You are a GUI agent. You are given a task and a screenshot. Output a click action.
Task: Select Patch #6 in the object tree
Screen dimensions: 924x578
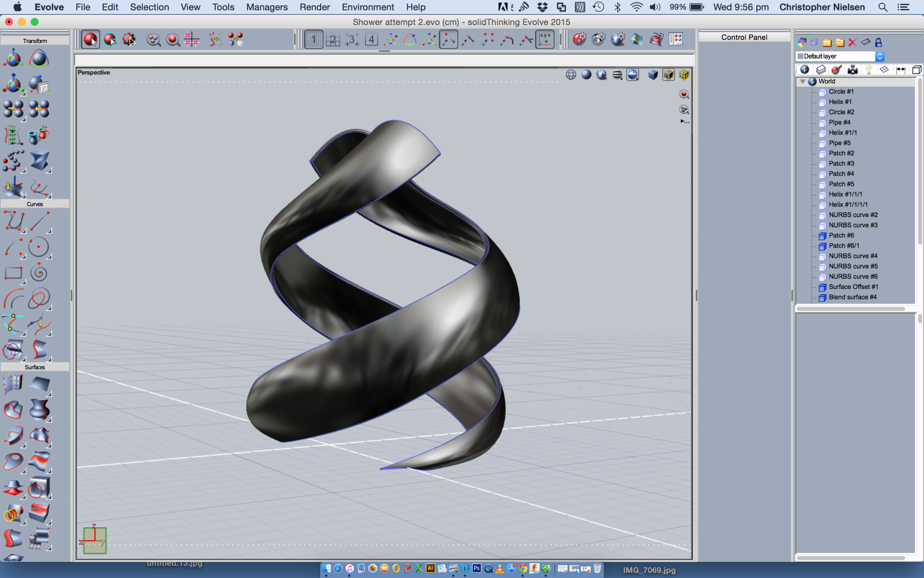click(841, 236)
